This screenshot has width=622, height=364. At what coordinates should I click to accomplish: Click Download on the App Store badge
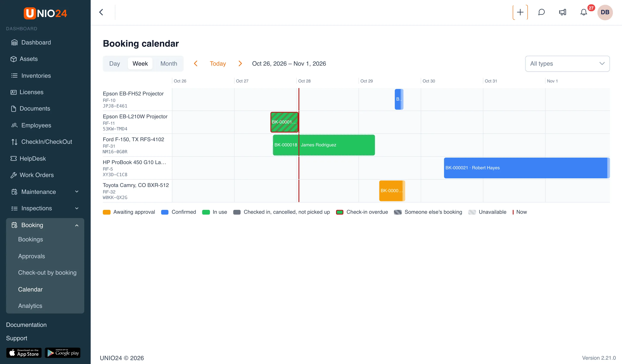click(x=24, y=353)
